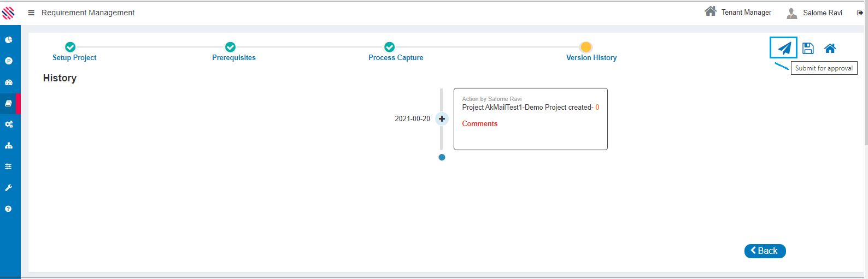Open the dashboard gauge sidebar icon

point(9,82)
